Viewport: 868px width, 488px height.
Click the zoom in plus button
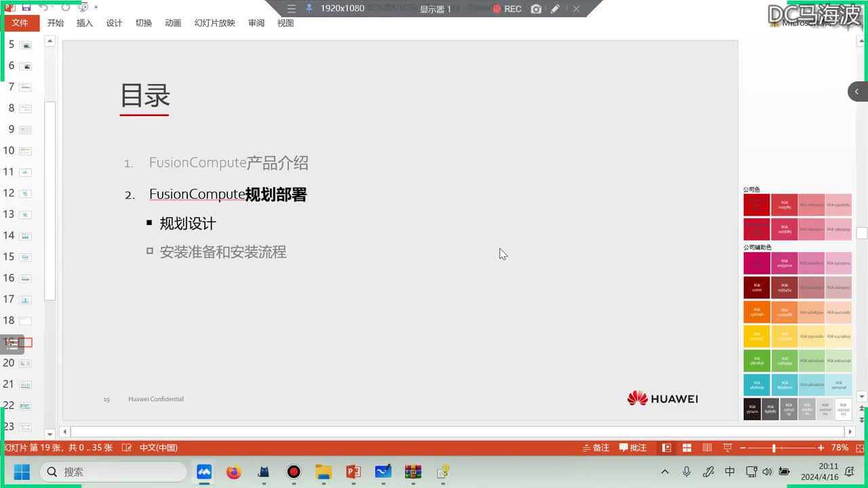click(x=821, y=448)
